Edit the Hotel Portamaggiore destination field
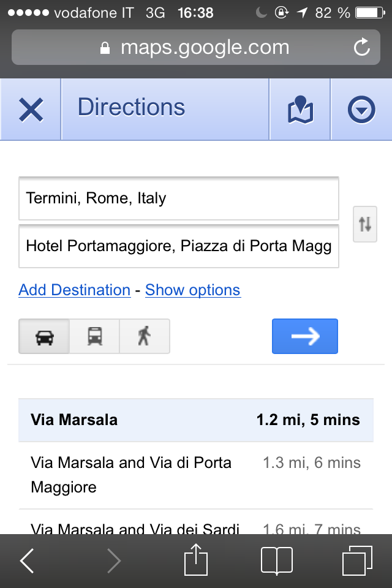Image resolution: width=392 pixels, height=588 pixels. tap(179, 246)
